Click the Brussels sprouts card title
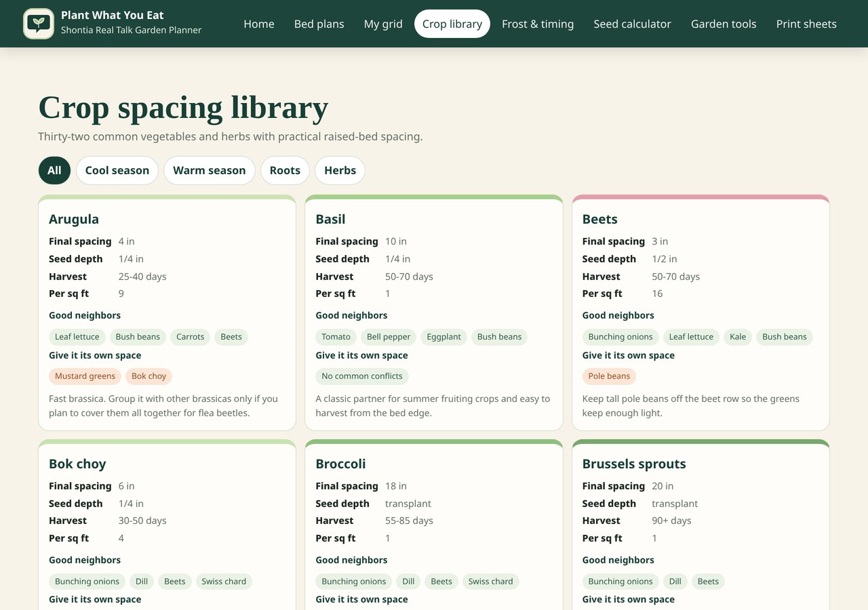Viewport: 868px width, 610px height. pyautogui.click(x=634, y=464)
